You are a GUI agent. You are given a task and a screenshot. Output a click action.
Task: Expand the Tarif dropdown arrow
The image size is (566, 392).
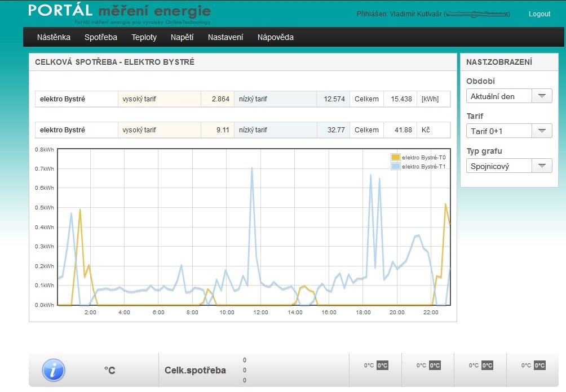pos(541,131)
